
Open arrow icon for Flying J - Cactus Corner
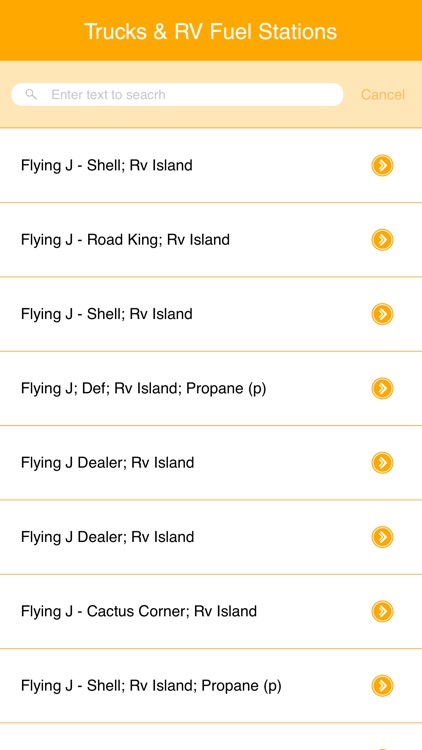382,611
